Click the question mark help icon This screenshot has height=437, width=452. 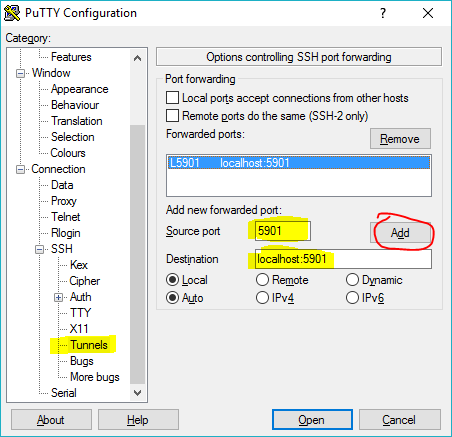coord(383,13)
